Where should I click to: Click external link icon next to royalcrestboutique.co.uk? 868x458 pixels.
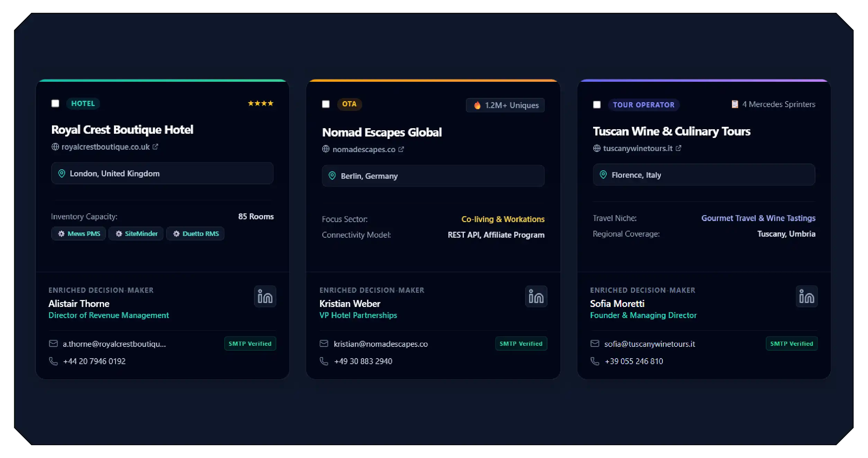tap(155, 147)
